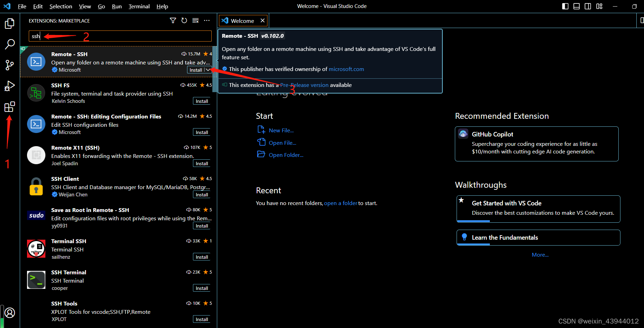Click the Open Folder icon under Start
Screen dimensions: 644x328
(x=261, y=154)
